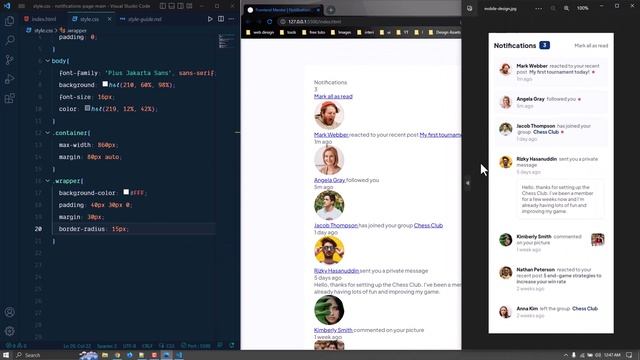
Task: Open the Design Assets bookmark folder
Action: pyautogui.click(x=444, y=32)
